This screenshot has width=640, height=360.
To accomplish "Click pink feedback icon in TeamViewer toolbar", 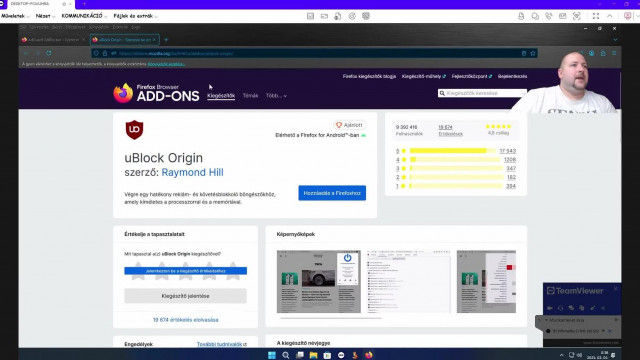I will tap(628, 16).
